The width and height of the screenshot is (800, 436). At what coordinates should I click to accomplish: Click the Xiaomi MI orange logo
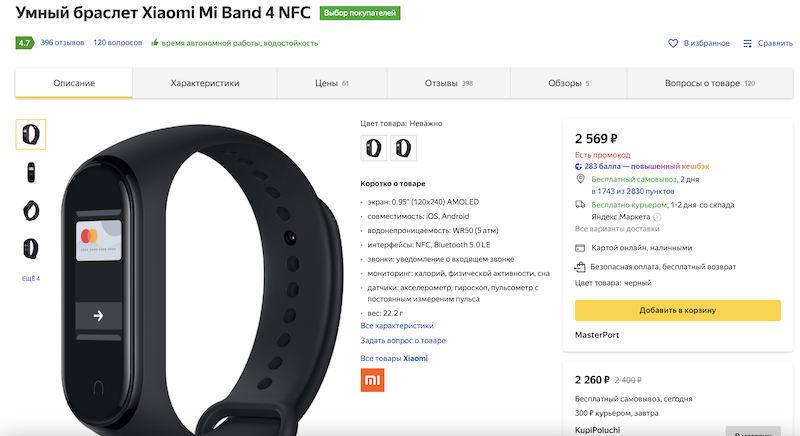point(373,380)
